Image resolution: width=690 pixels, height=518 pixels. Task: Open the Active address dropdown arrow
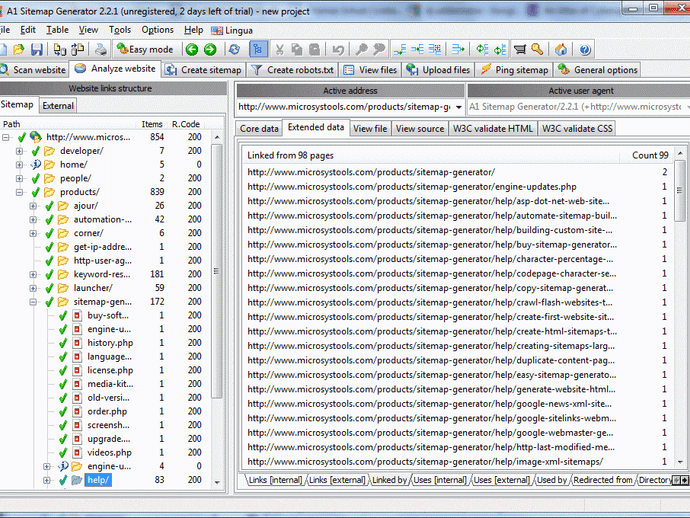coord(459,107)
